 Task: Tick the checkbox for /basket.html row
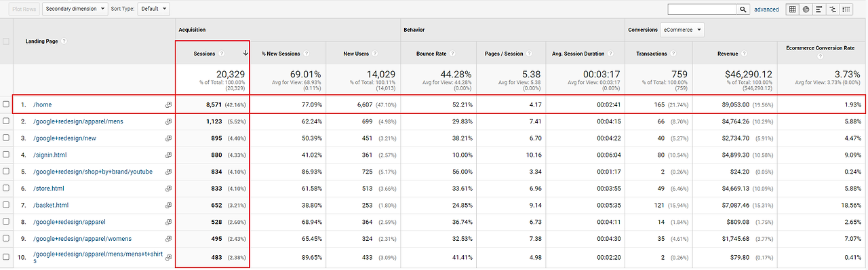point(6,205)
